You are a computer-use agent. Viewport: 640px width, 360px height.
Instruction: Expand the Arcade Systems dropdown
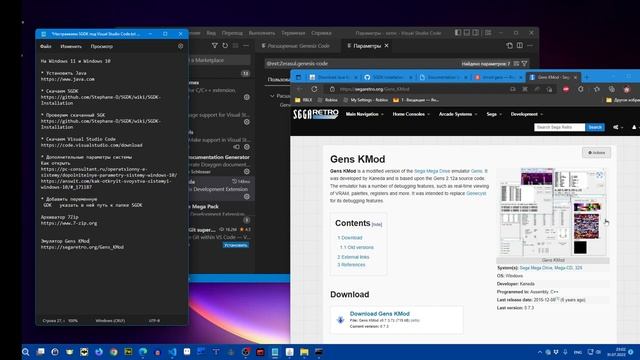[x=458, y=114]
